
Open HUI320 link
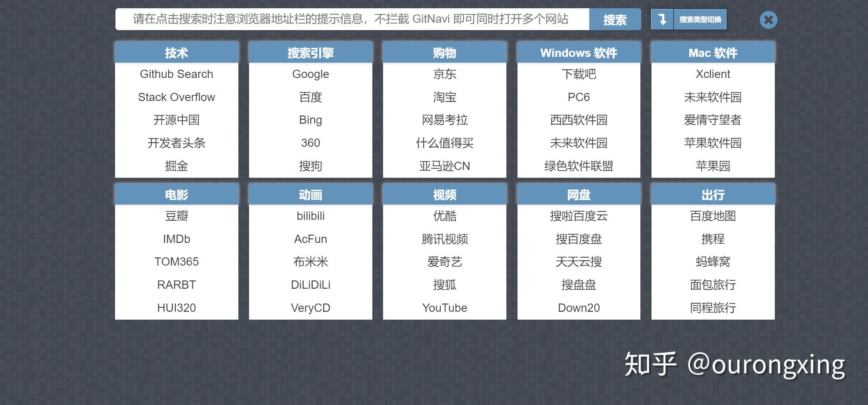click(176, 308)
